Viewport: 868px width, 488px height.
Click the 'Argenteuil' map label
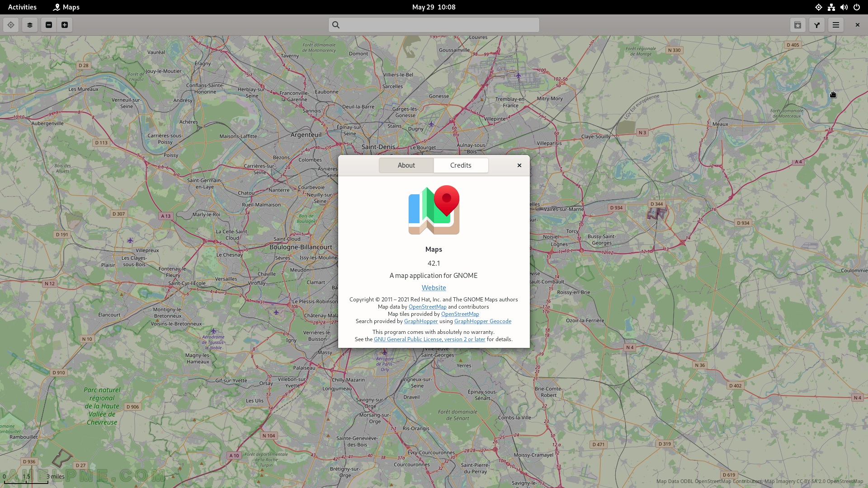[306, 135]
